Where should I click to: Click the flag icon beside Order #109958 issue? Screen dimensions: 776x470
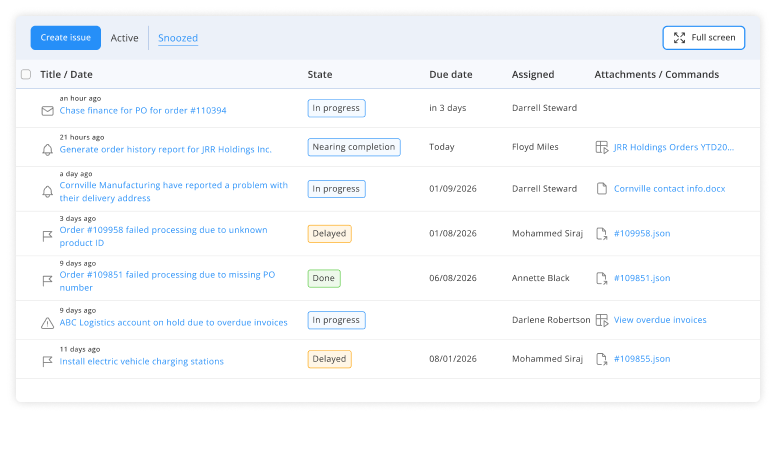coord(48,236)
